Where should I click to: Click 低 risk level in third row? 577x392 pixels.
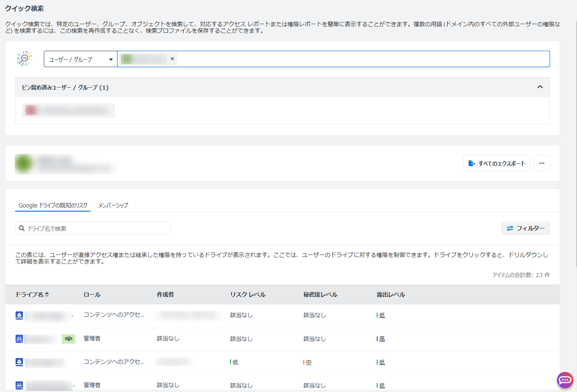[x=235, y=362]
